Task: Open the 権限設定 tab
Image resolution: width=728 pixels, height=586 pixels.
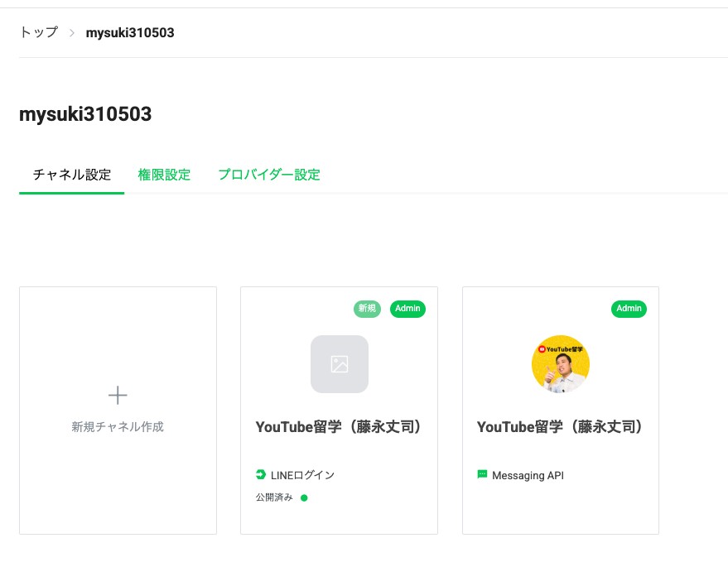Action: click(164, 175)
